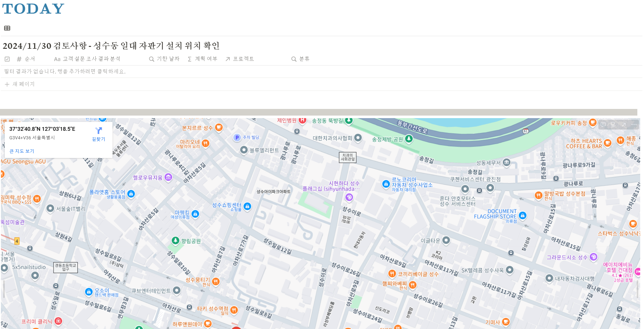Click the 본지르르 성수 cafe marker

tap(219, 128)
